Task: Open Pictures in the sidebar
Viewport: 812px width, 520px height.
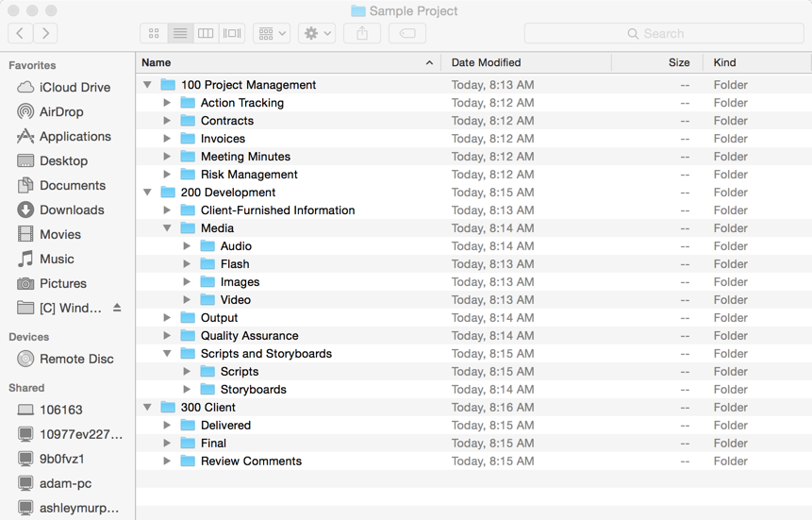Action: 51,283
